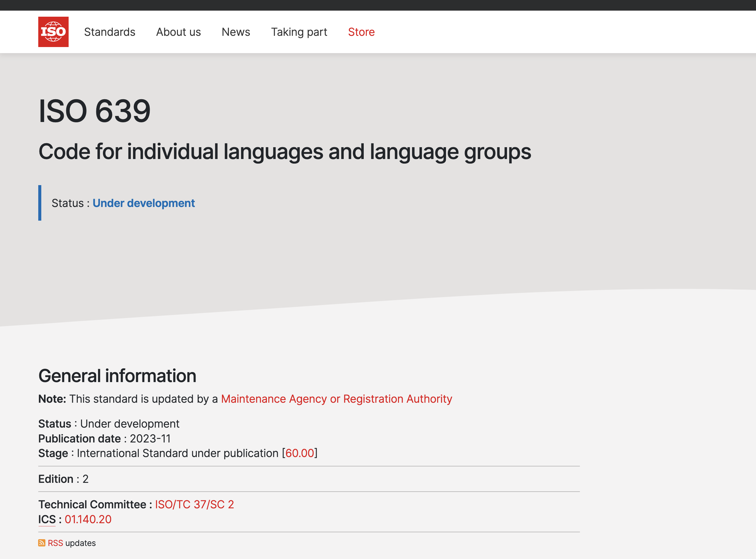Click the Edition : 2 text

[63, 479]
